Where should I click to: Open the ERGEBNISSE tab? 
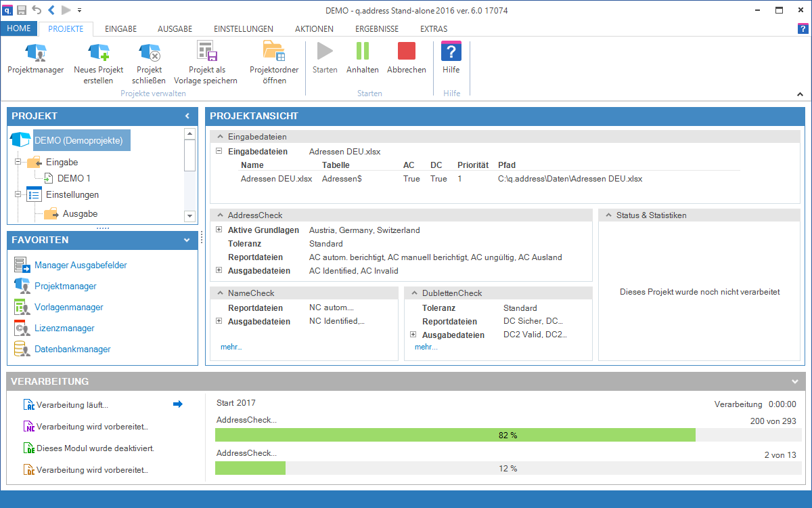(x=377, y=29)
